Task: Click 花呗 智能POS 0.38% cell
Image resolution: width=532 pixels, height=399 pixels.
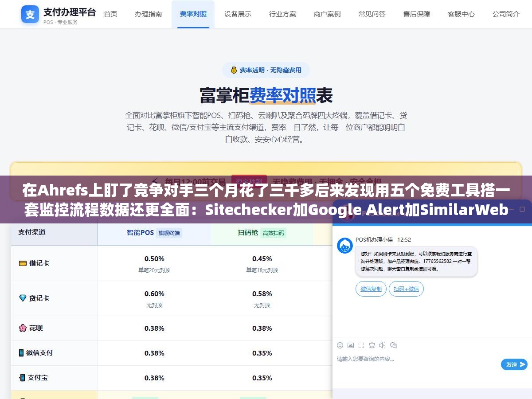Action: point(154,329)
